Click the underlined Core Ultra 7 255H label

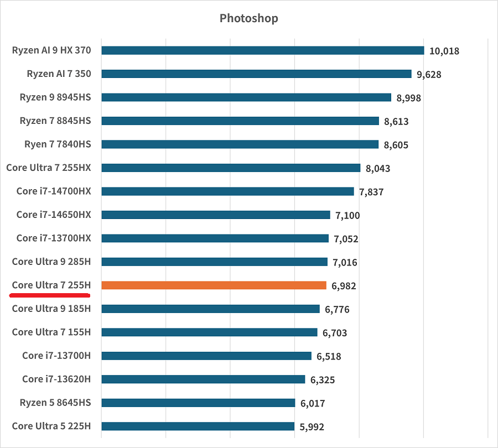pyautogui.click(x=51, y=285)
